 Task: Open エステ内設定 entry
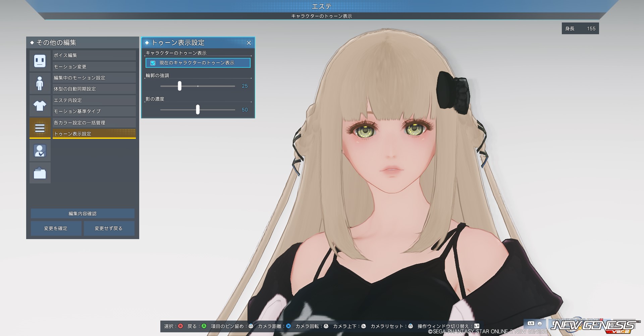[94, 100]
